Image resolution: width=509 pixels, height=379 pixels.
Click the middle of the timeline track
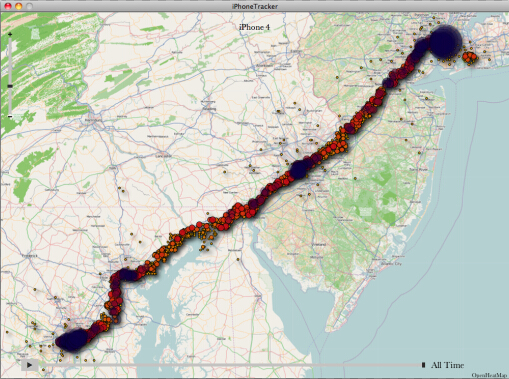pyautogui.click(x=230, y=365)
